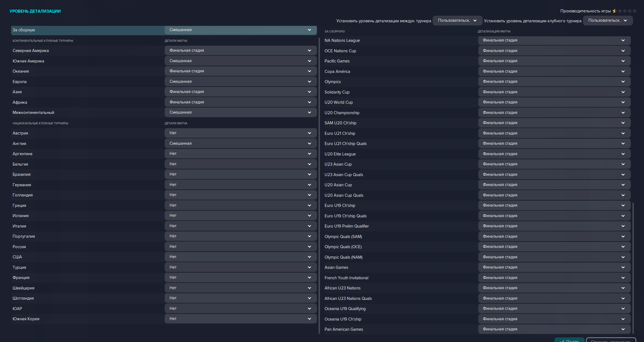Change Olympics match detail level
644x342 pixels.
click(554, 82)
